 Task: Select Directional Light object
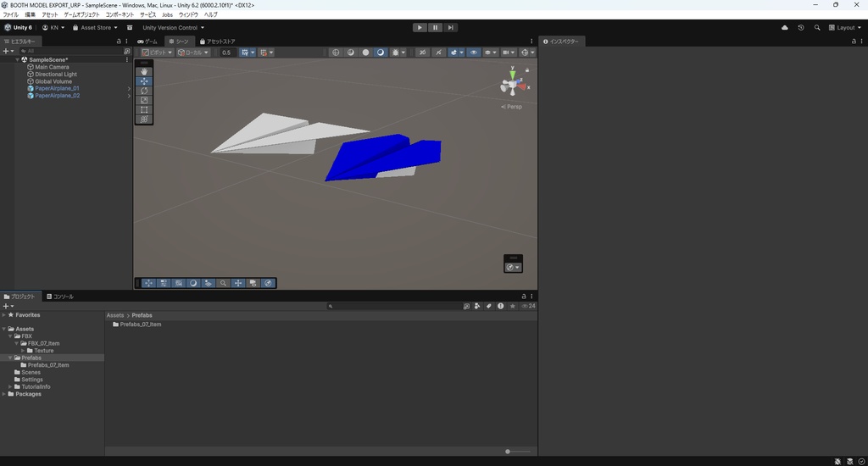pos(56,75)
